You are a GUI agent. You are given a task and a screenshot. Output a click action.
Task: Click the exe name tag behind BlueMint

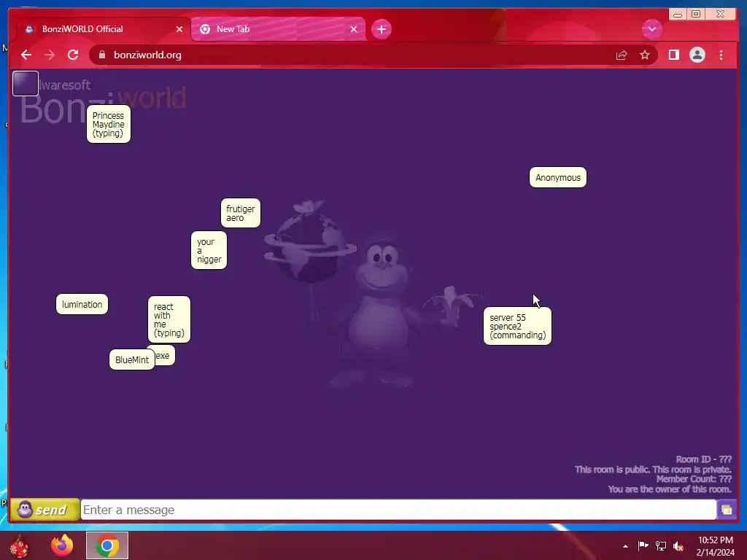165,355
